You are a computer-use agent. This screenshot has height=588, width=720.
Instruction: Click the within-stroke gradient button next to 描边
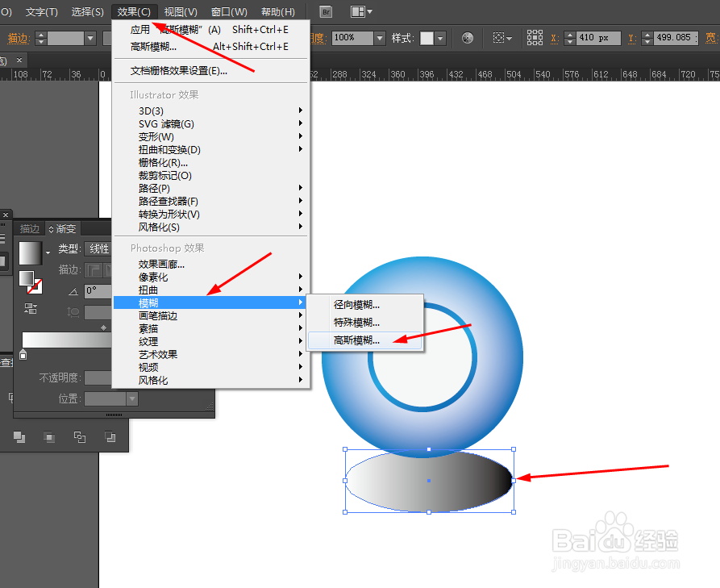(94, 269)
